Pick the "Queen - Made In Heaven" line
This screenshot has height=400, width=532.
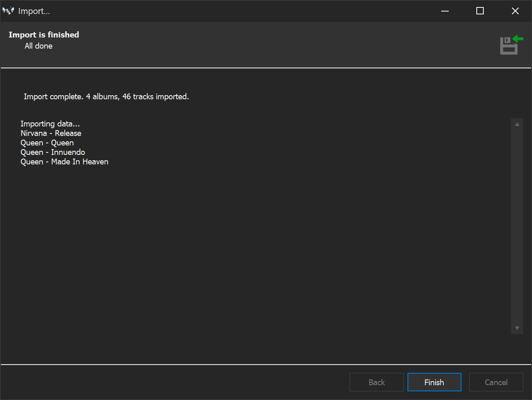coord(64,162)
